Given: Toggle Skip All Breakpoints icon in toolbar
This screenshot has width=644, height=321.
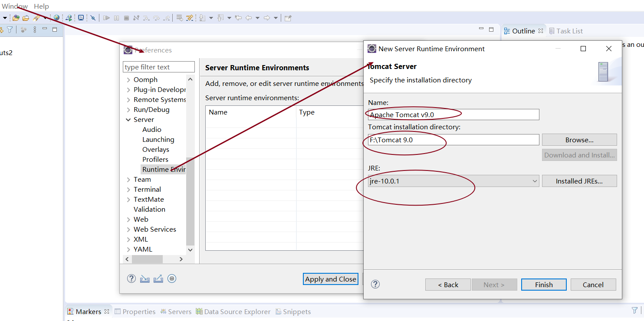Looking at the screenshot, I should (x=93, y=18).
